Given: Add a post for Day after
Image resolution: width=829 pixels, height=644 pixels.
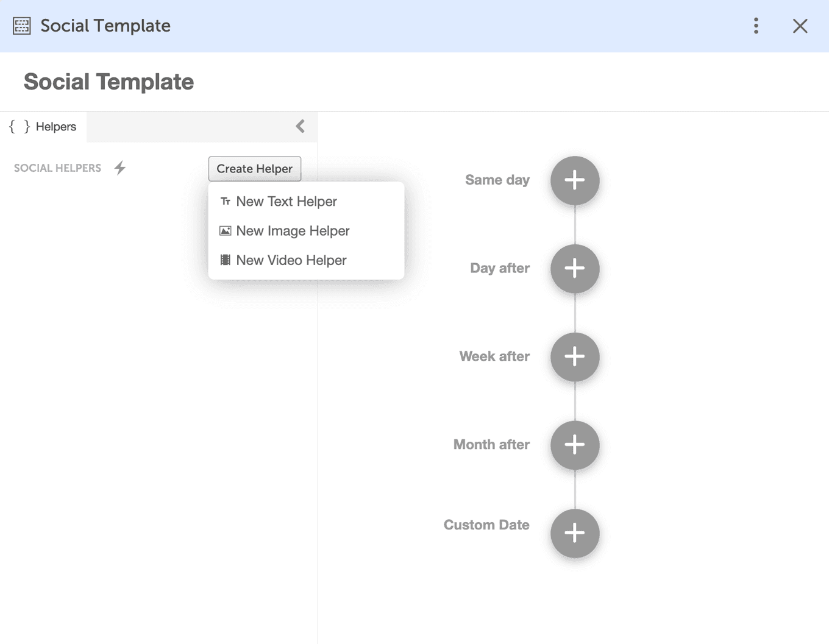Looking at the screenshot, I should point(574,269).
